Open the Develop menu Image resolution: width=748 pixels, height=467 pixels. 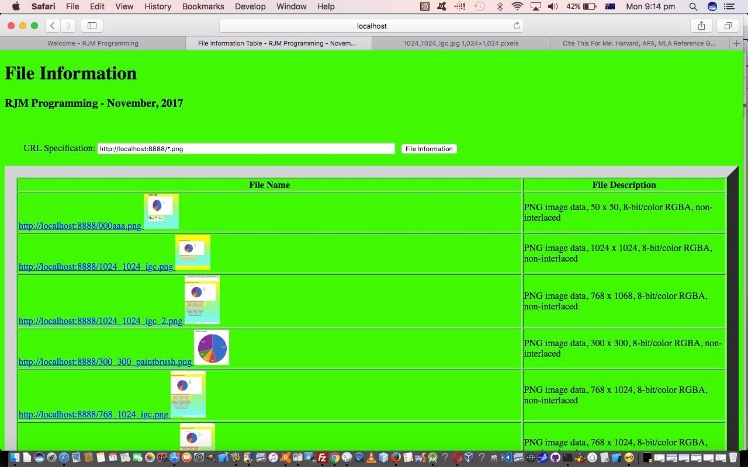250,6
